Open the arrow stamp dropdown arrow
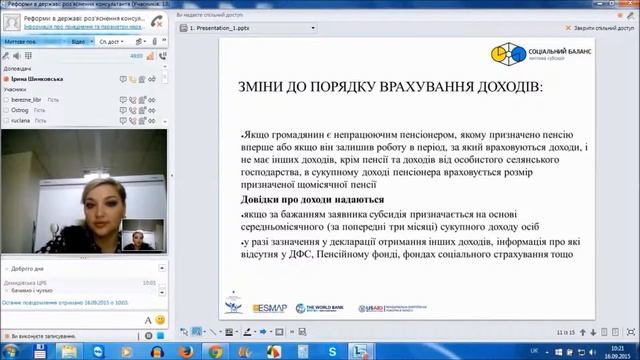This screenshot has height=360, width=640. pos(271,332)
